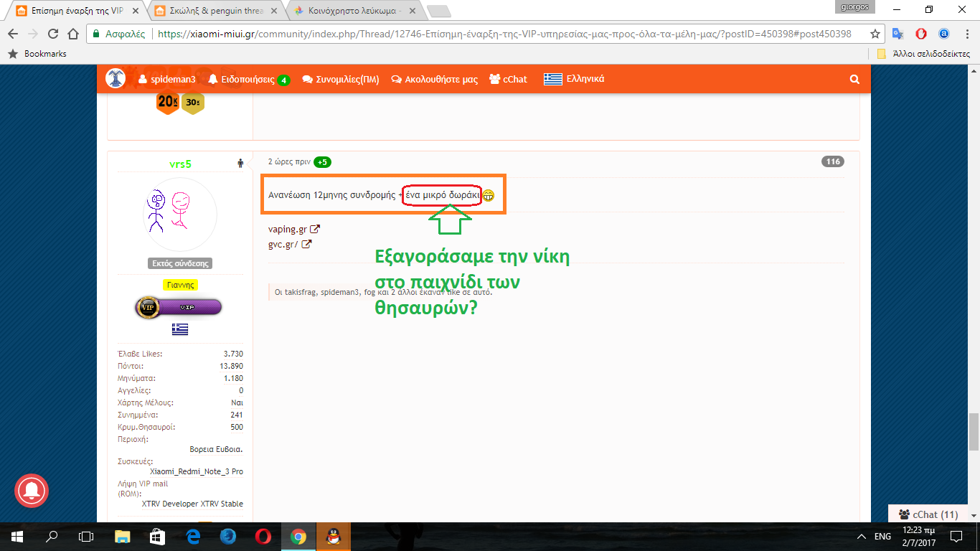Click the blue circular 'a' extension icon
980x551 pixels.
pos(944,34)
